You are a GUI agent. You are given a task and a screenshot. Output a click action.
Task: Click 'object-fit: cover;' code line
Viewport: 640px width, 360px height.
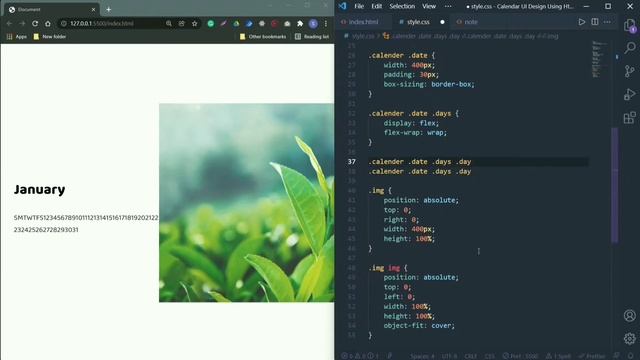419,326
